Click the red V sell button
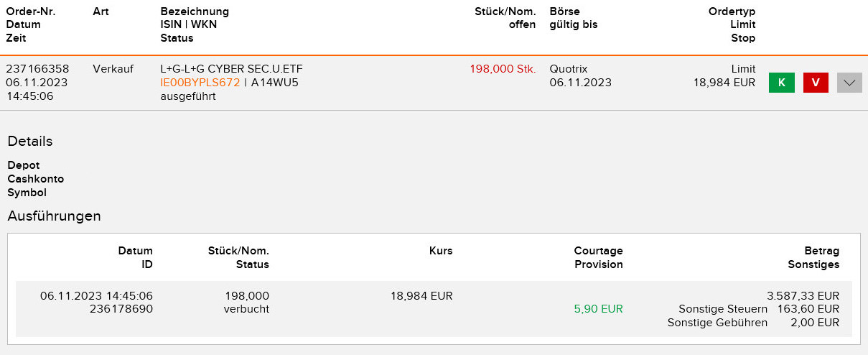 (x=816, y=83)
